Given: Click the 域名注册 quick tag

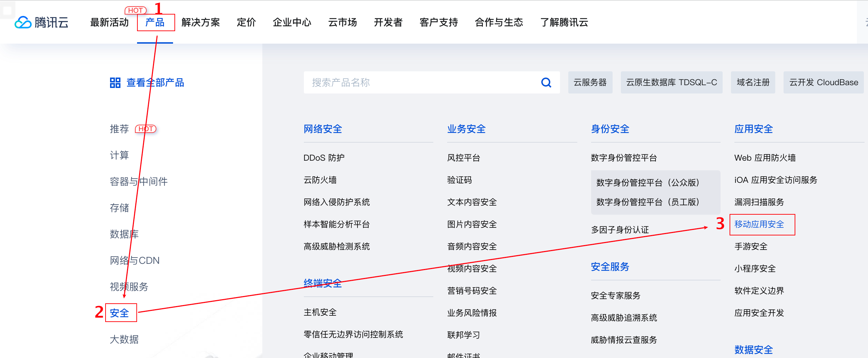Looking at the screenshot, I should point(753,82).
